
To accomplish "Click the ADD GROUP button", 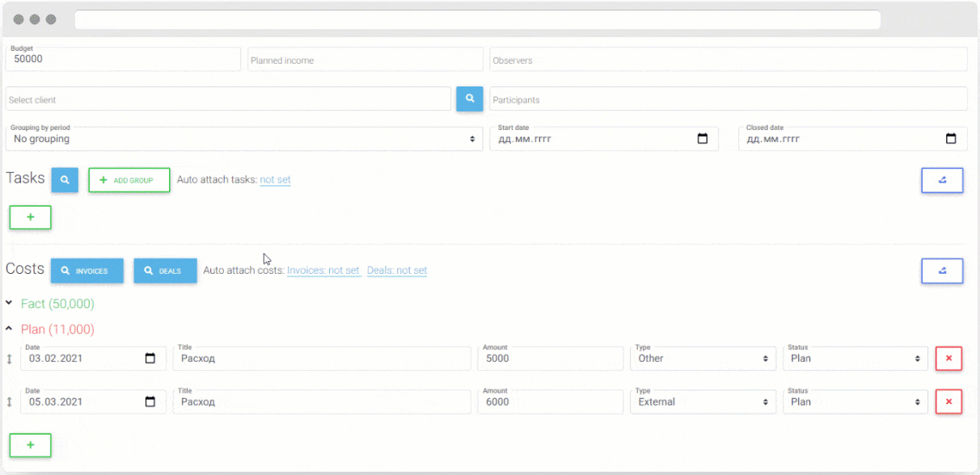I will (x=129, y=180).
